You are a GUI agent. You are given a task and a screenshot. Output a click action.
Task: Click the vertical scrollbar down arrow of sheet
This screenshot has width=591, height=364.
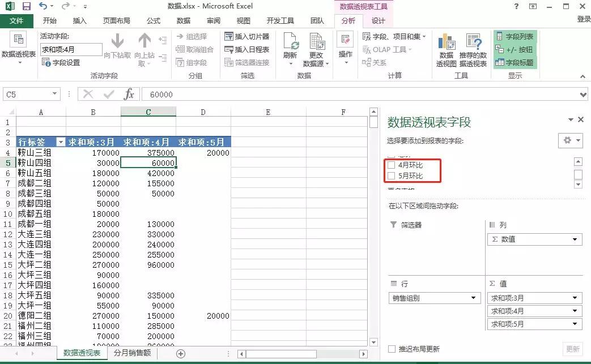tap(373, 342)
